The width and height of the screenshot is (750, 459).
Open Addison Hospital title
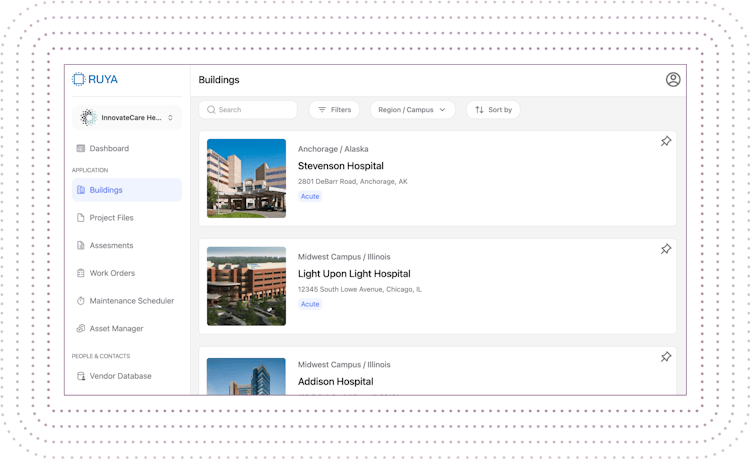335,382
